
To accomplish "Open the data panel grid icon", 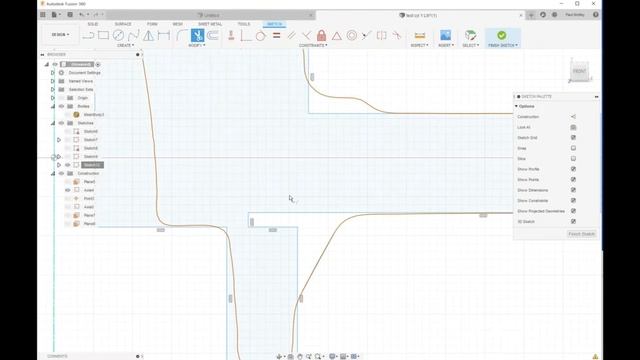I will (x=43, y=15).
